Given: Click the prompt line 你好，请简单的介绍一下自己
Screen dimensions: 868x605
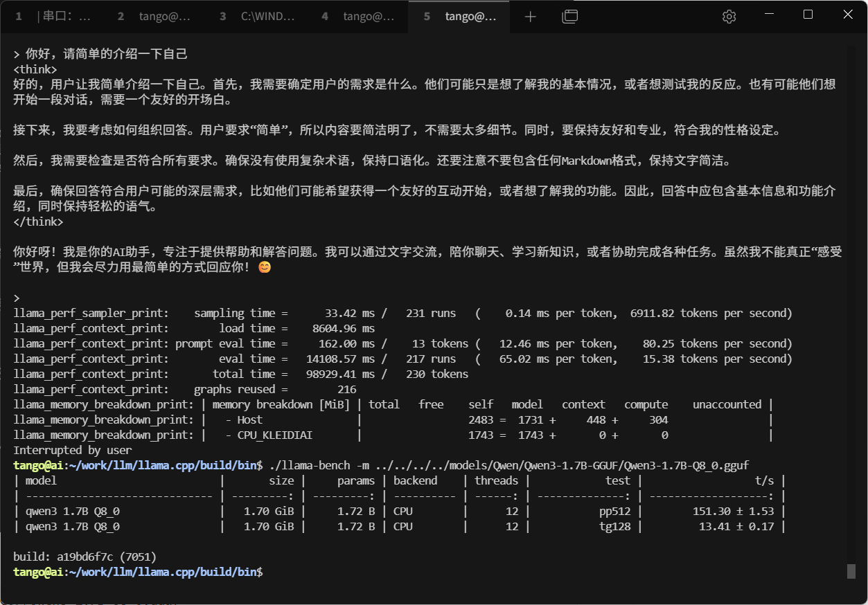Looking at the screenshot, I should pyautogui.click(x=100, y=54).
